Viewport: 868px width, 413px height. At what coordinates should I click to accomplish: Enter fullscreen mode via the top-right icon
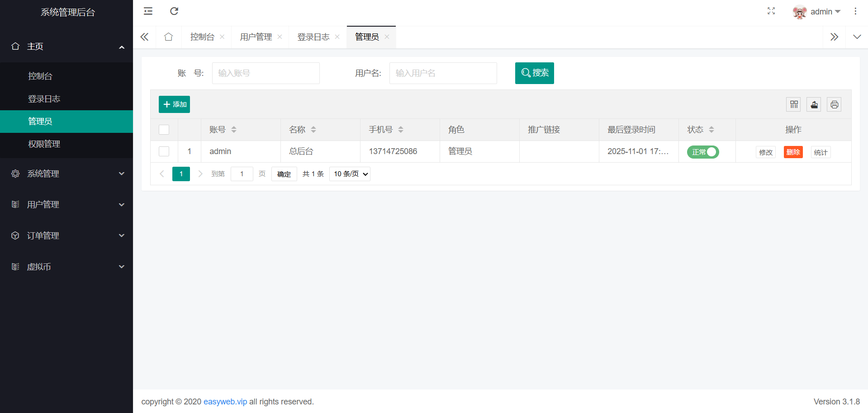[x=771, y=11]
